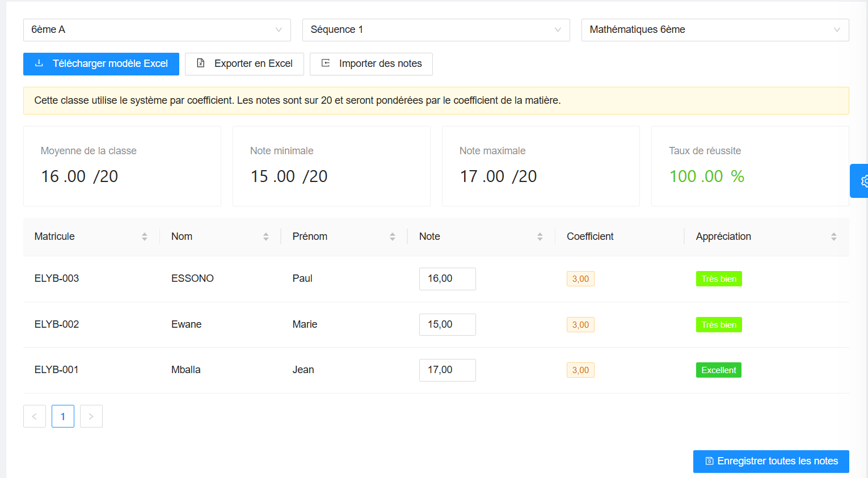Screen dimensions: 868x478
Task: Click the Excel file icon beside Exporter en Excel
Action: click(201, 64)
